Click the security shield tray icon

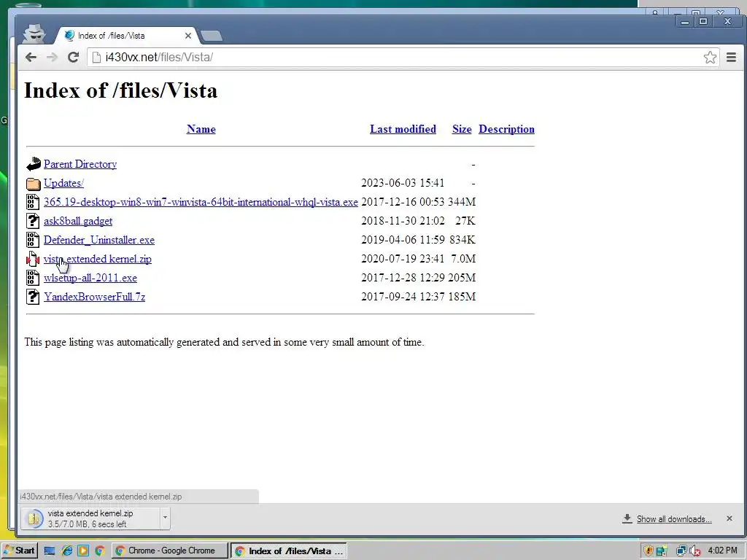point(648,551)
